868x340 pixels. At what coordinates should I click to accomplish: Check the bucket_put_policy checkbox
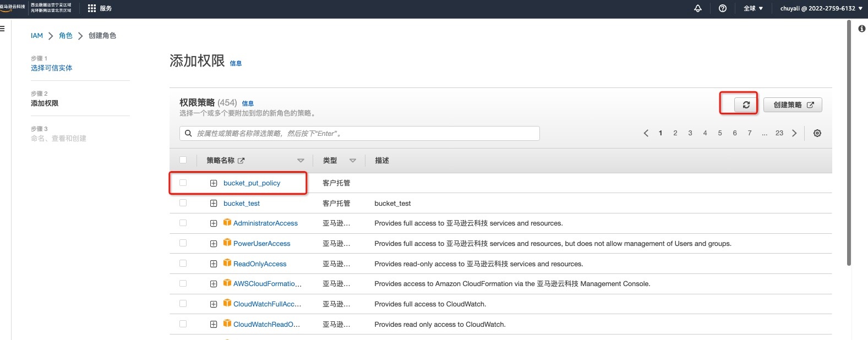click(183, 183)
